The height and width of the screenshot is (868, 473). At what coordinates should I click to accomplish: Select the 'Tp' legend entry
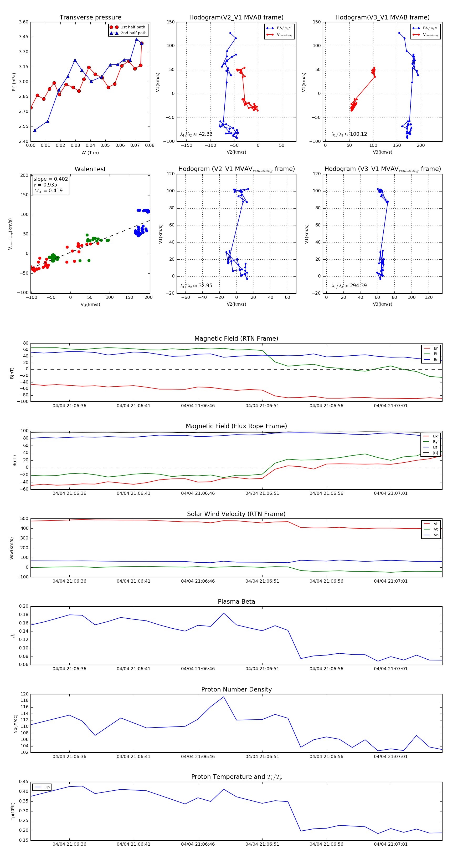pos(42,787)
